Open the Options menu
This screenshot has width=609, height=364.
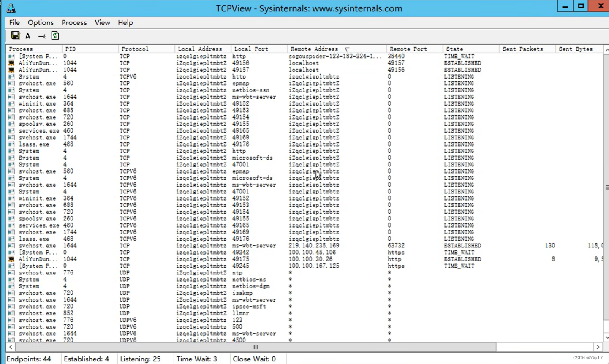[41, 22]
